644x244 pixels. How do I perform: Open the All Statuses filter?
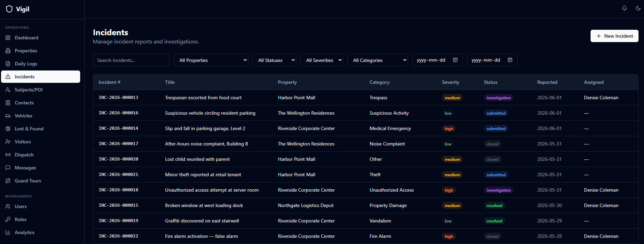pyautogui.click(x=274, y=60)
